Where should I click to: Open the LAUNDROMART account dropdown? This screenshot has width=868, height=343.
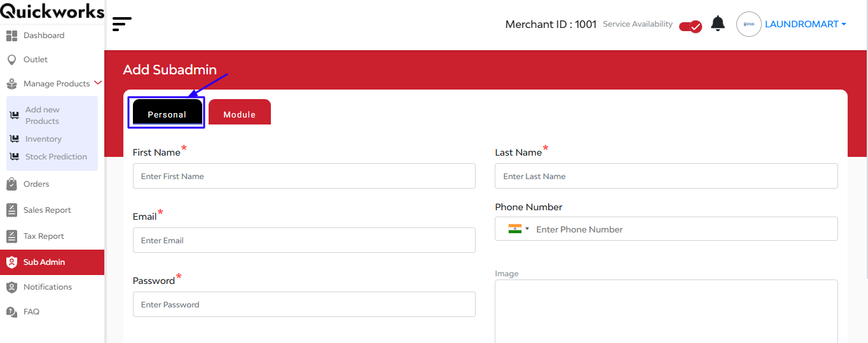pos(805,24)
